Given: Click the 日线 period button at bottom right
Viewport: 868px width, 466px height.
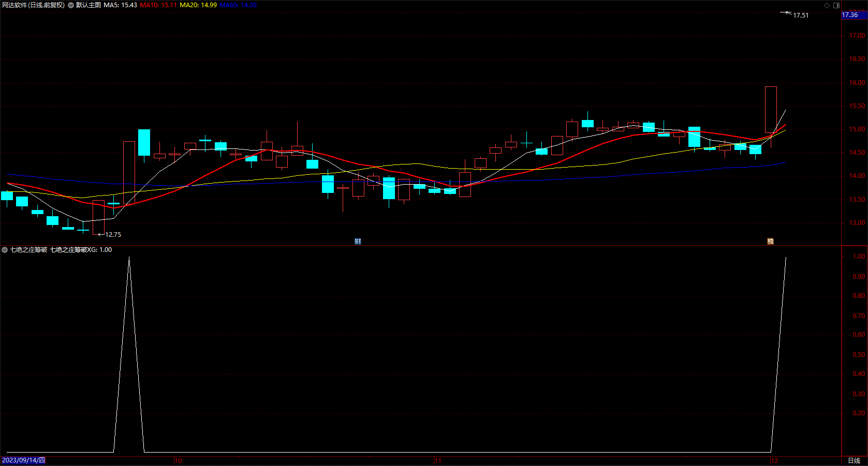Looking at the screenshot, I should (854, 461).
